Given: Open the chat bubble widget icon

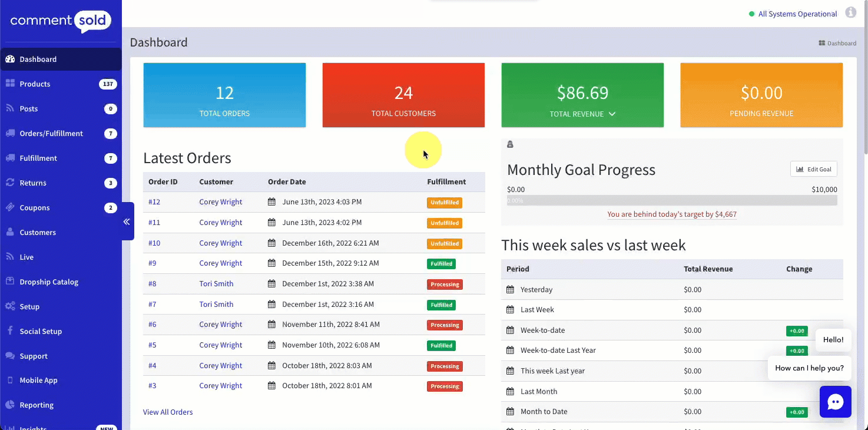Looking at the screenshot, I should 835,402.
